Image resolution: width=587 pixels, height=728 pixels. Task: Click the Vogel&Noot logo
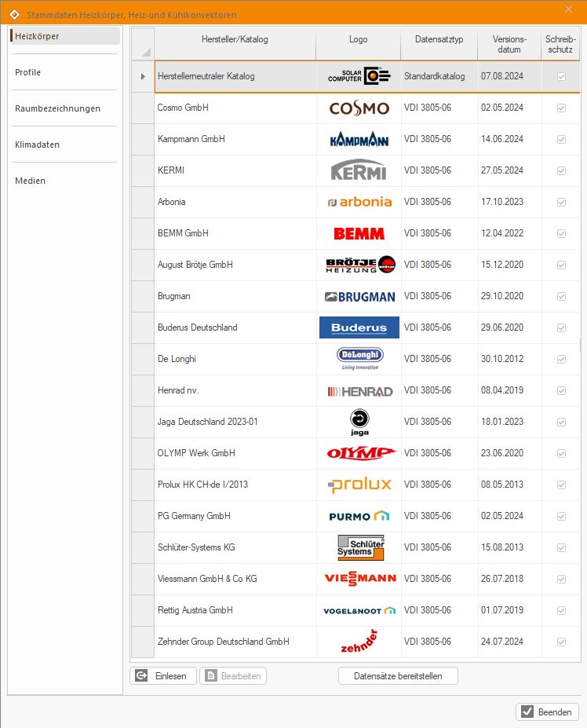[359, 610]
